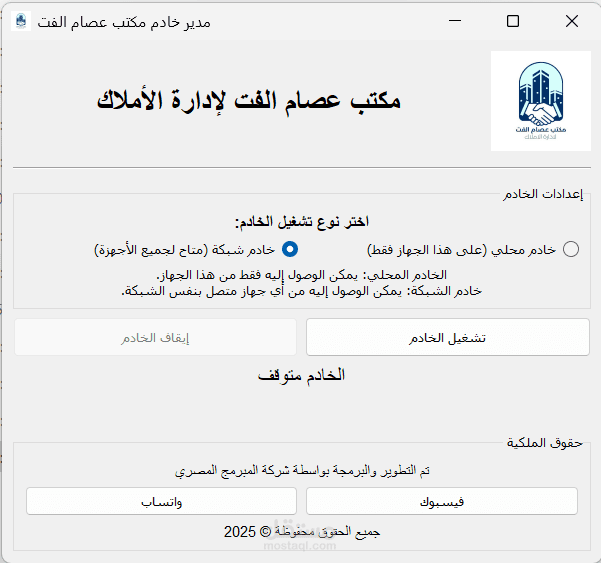Open the واتساب link button
Screen dimensions: 601x563
click(x=161, y=501)
